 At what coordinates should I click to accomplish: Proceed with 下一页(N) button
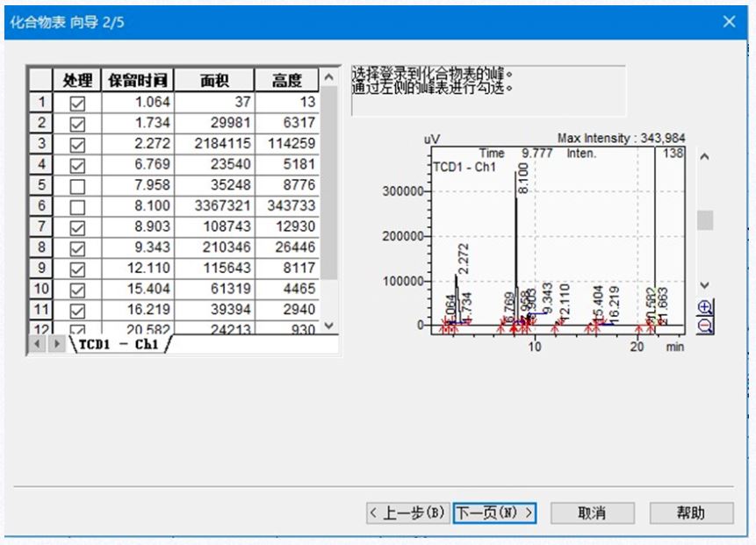coord(494,513)
